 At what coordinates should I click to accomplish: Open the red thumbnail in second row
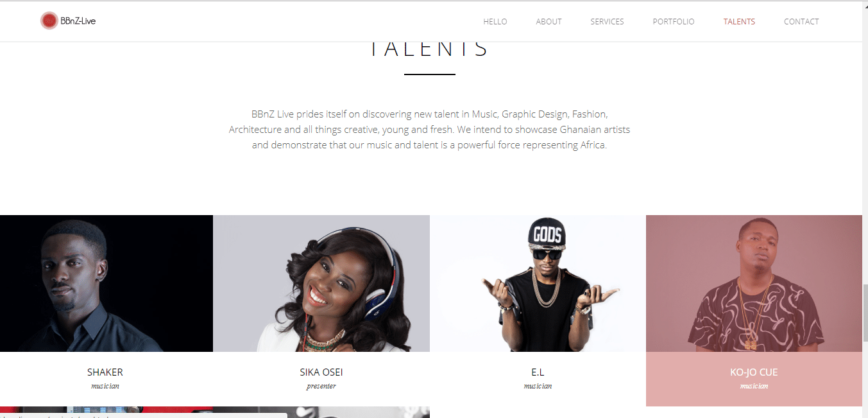[106, 412]
